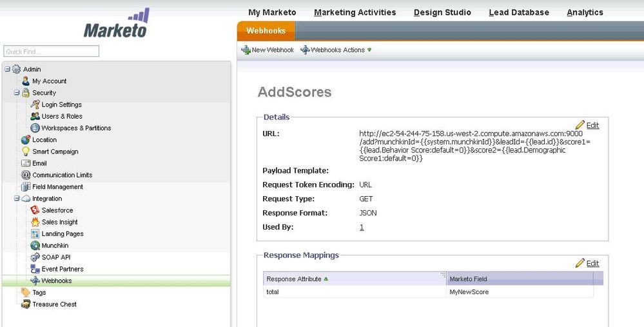The height and width of the screenshot is (327, 644).
Task: Open the Used By count link
Action: [362, 227]
